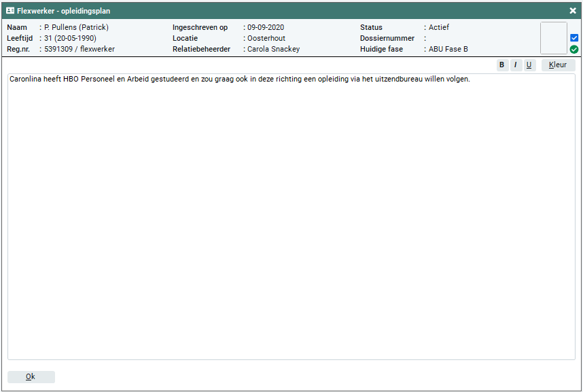Toggle bold formatting with the B button
The width and height of the screenshot is (583, 392).
(x=501, y=65)
